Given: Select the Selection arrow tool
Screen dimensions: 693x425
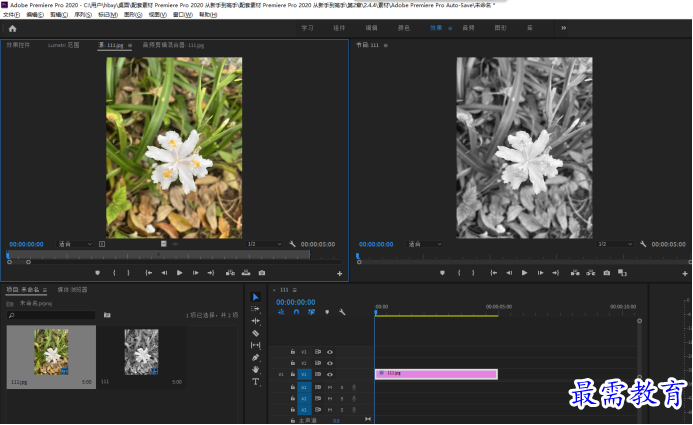Looking at the screenshot, I should pos(255,297).
